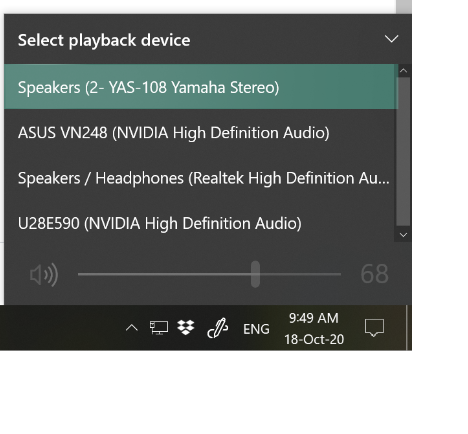This screenshot has width=468, height=434.
Task: Open the clock showing 9:49 AM
Action: [x=314, y=328]
